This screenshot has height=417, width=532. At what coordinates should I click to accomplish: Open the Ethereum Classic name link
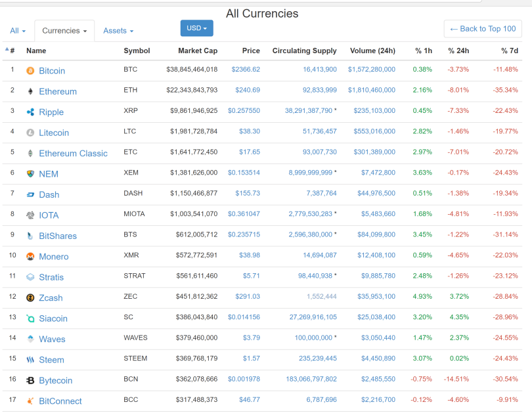pos(74,154)
